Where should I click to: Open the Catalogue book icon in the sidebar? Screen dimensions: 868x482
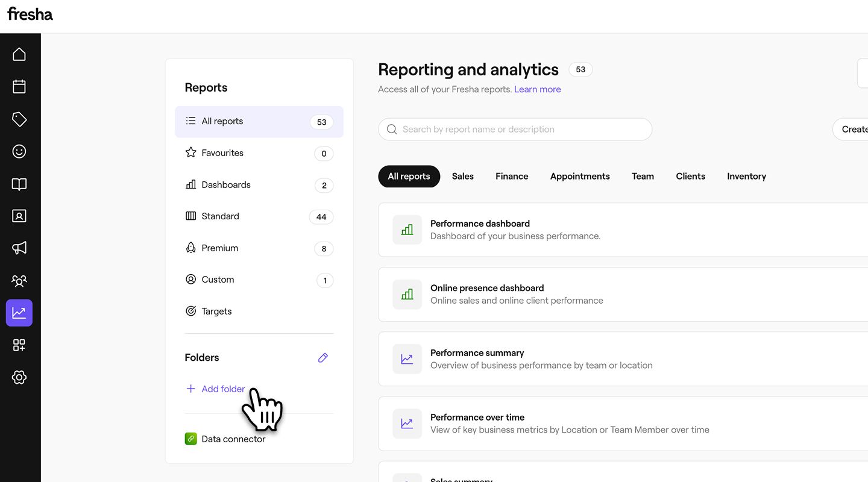tap(19, 184)
